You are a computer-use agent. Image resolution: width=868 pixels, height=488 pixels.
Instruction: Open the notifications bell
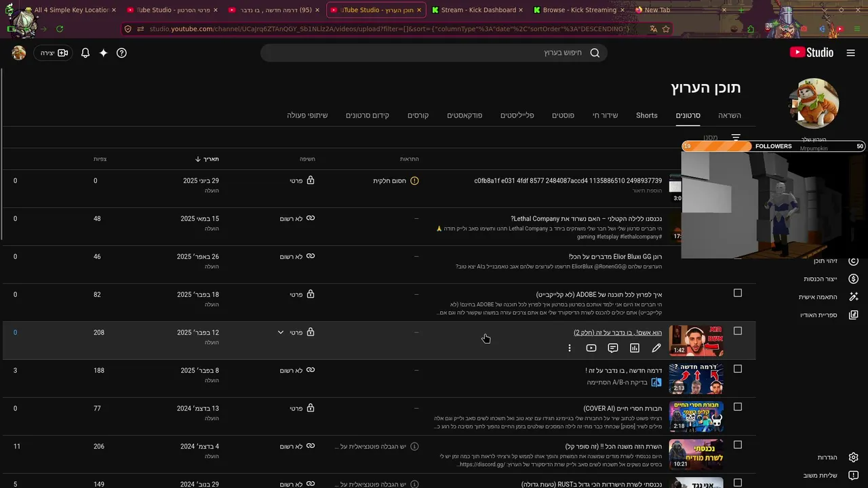(x=85, y=53)
